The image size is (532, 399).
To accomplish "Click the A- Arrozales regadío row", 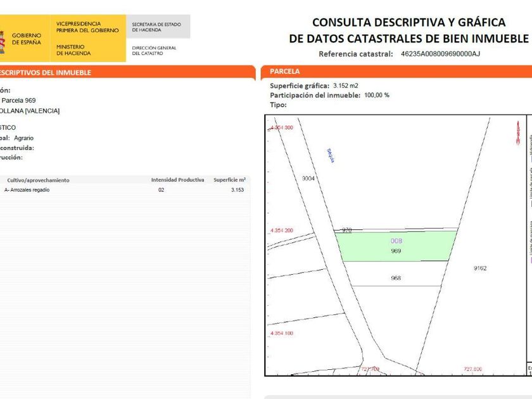I will tap(124, 190).
